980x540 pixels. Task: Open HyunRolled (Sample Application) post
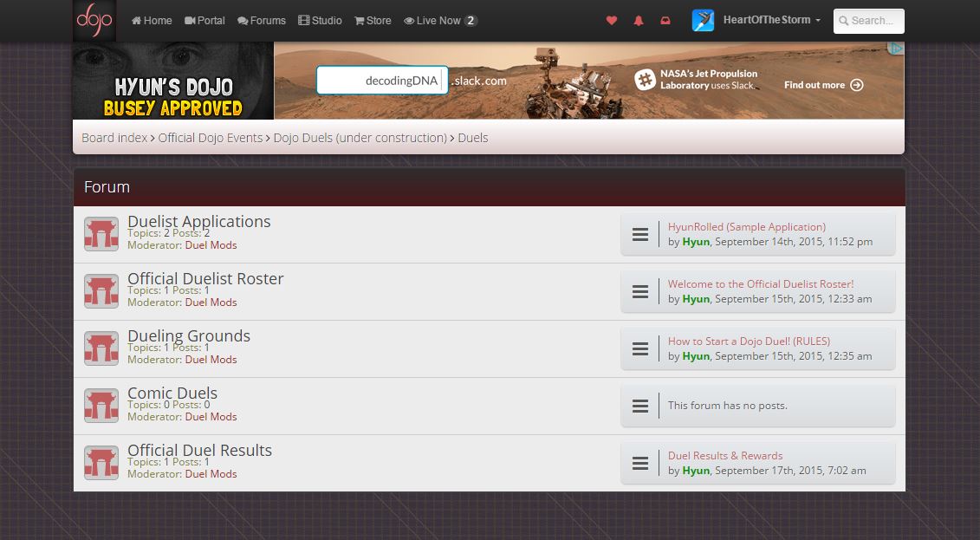point(746,227)
